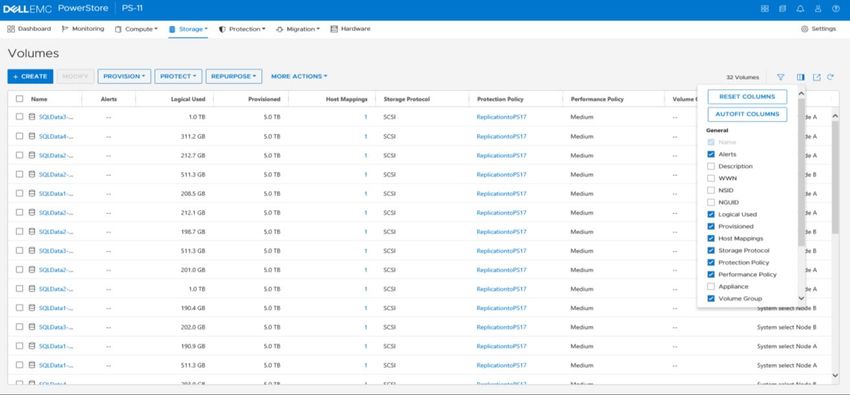Open host mapping count in 212.7 GB row

pyautogui.click(x=365, y=156)
